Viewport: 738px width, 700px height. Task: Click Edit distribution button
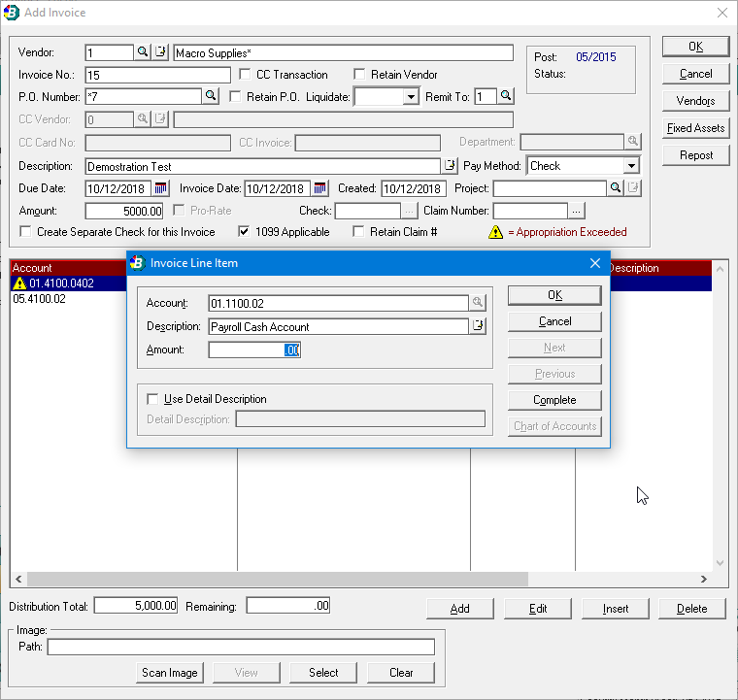pyautogui.click(x=538, y=609)
